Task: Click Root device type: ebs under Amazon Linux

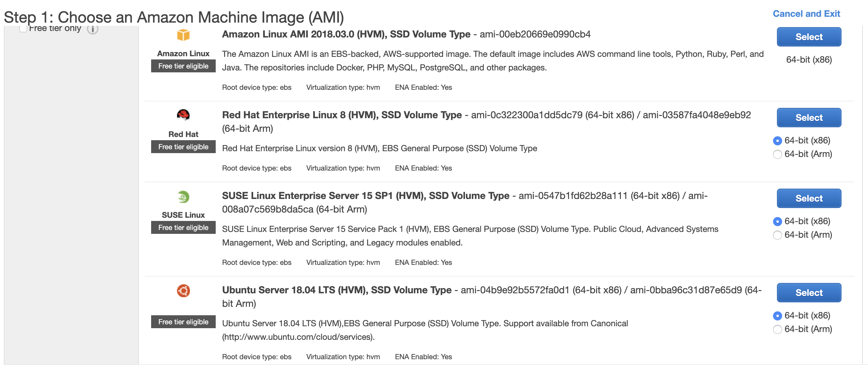Action: (257, 88)
